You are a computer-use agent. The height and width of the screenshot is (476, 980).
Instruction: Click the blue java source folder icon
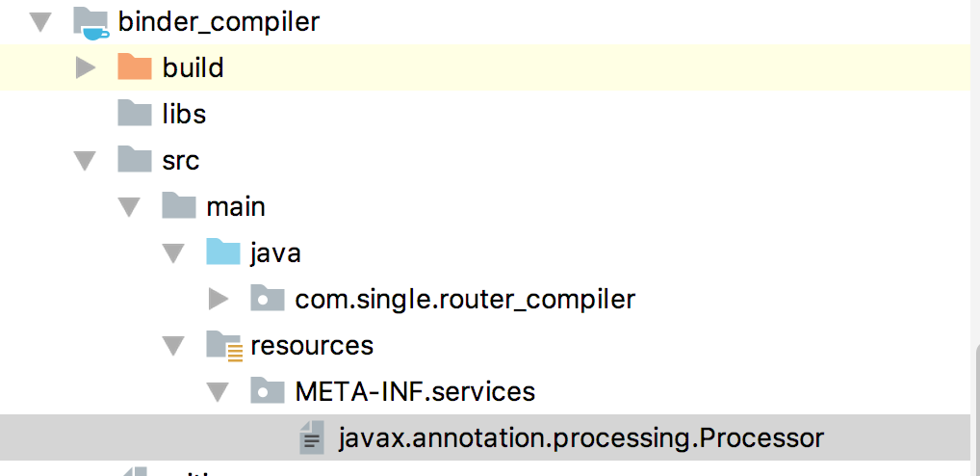coord(223,252)
